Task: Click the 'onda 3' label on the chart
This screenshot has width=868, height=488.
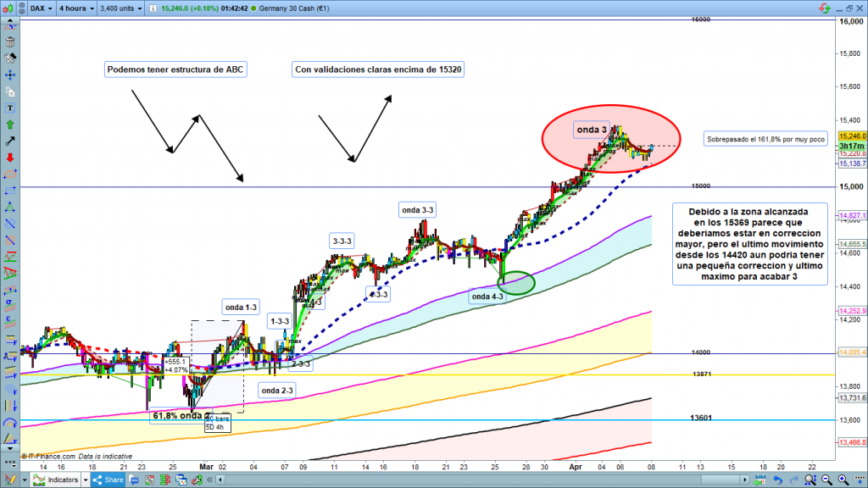Action: click(591, 130)
